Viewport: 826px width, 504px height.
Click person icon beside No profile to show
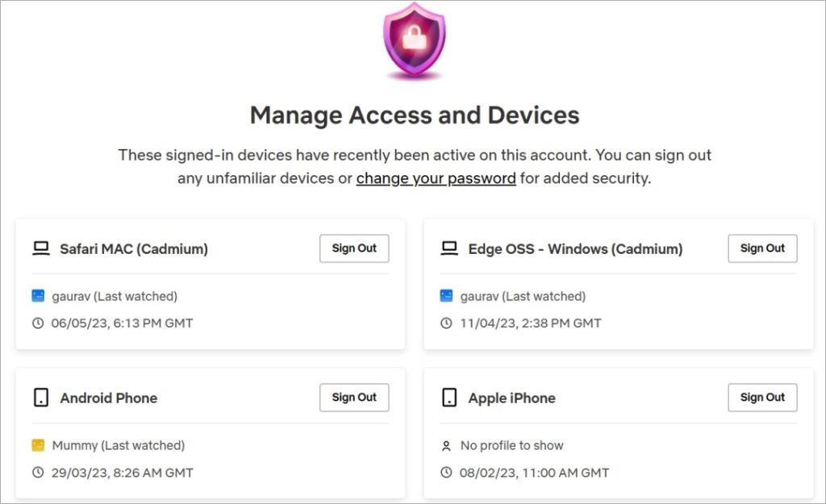pos(446,446)
